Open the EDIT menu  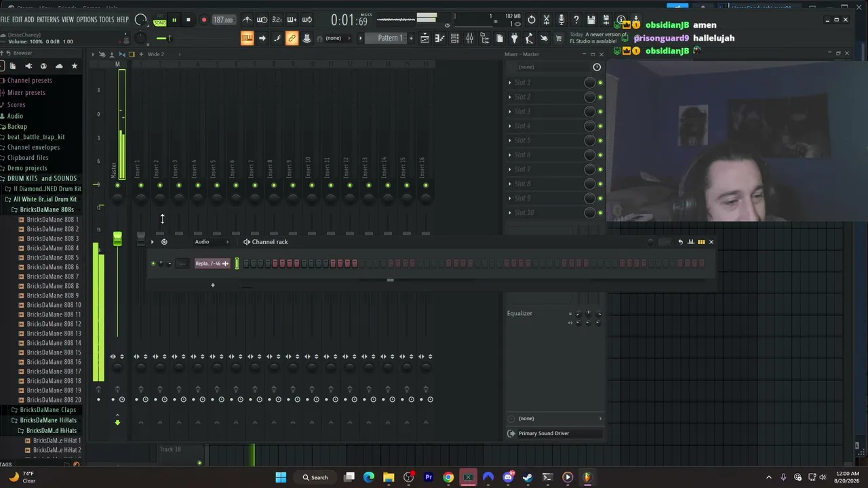[x=18, y=20]
